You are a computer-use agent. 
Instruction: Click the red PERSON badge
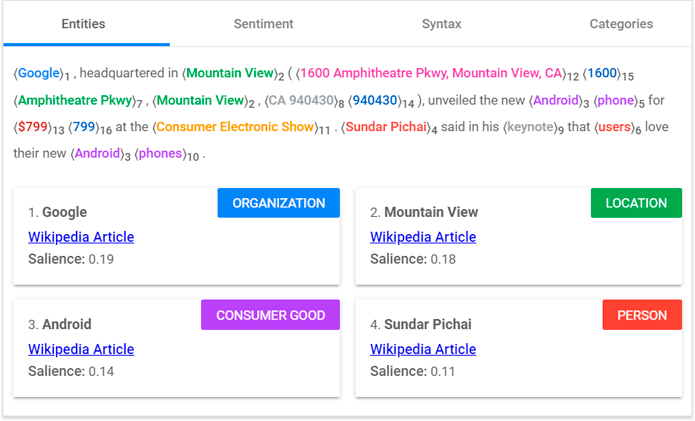(x=642, y=315)
